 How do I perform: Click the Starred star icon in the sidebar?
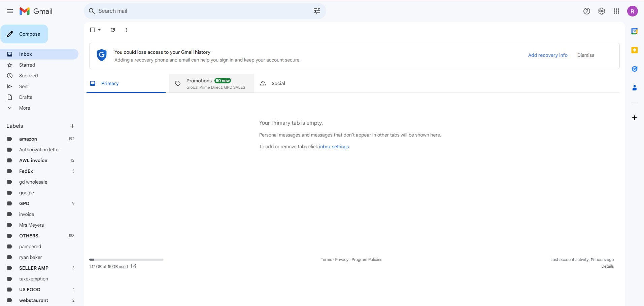tap(10, 65)
